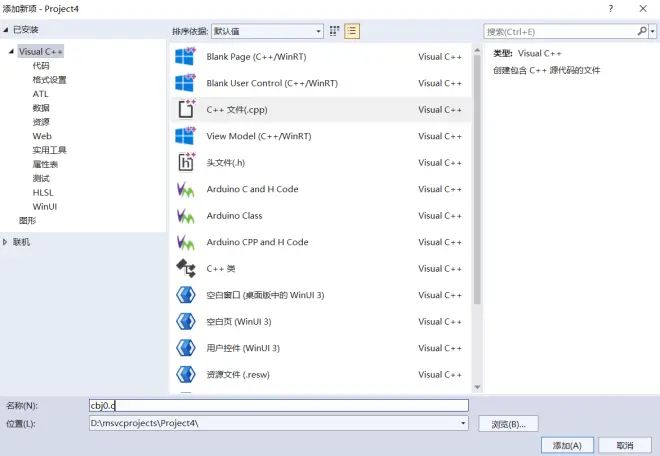This screenshot has height=456, width=660.
Task: Select the 资源 category
Action: click(41, 122)
